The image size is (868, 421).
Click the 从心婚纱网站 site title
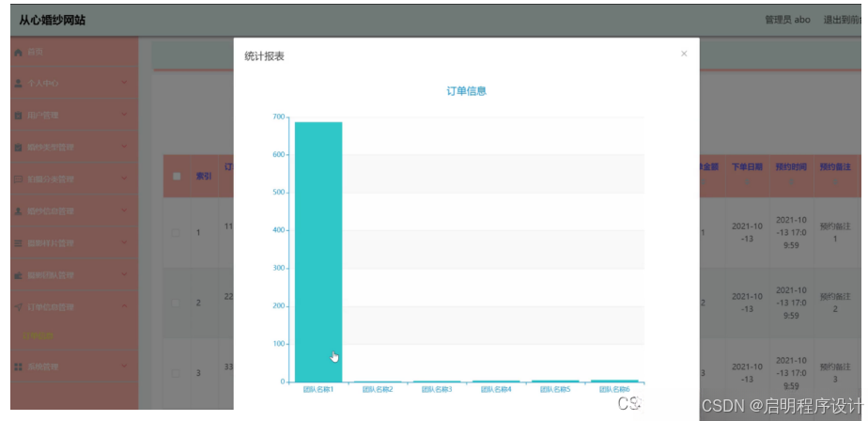point(53,21)
